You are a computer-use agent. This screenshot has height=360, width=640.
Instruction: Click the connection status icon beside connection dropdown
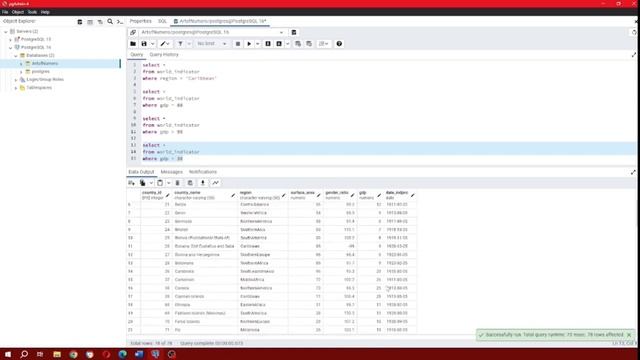[133, 32]
